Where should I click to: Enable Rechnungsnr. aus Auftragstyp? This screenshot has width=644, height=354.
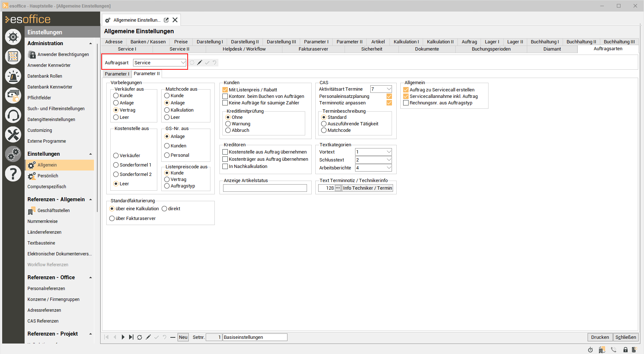tap(406, 103)
